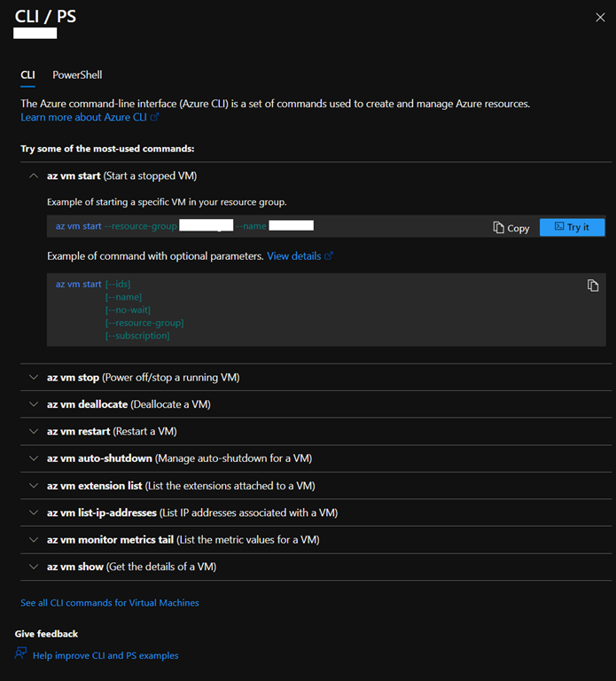The height and width of the screenshot is (681, 616).
Task: Collapse the az vm start section
Action: (34, 176)
